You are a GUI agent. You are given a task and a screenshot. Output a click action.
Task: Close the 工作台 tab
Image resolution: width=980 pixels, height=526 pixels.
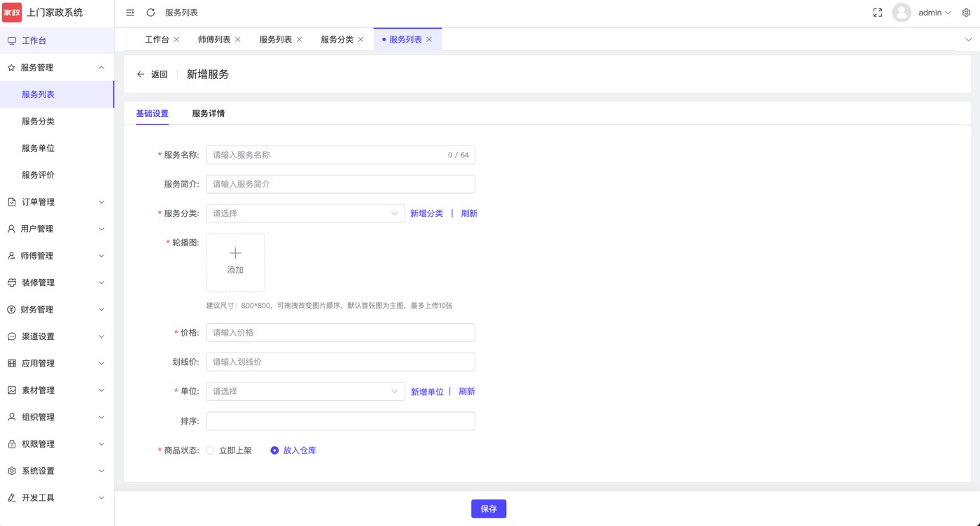coord(176,40)
